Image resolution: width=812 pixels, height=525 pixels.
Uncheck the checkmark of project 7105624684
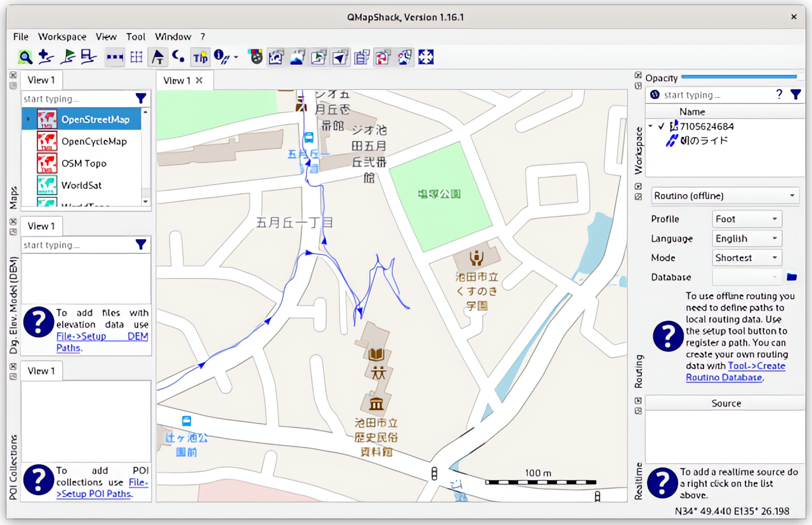(661, 126)
